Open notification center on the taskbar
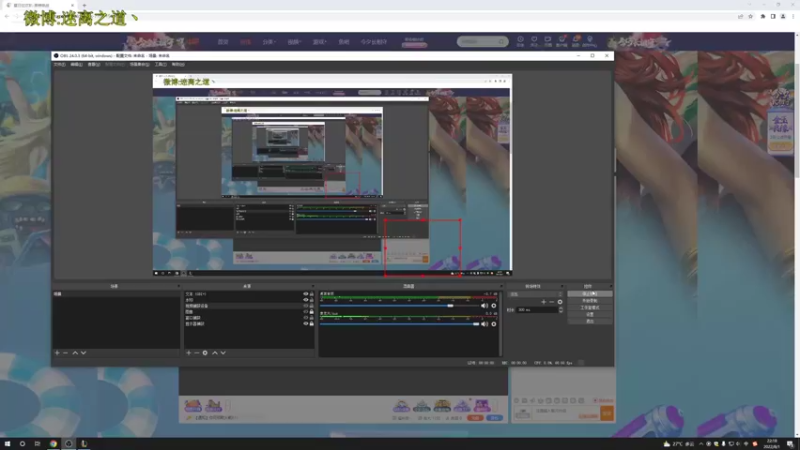 coord(790,444)
